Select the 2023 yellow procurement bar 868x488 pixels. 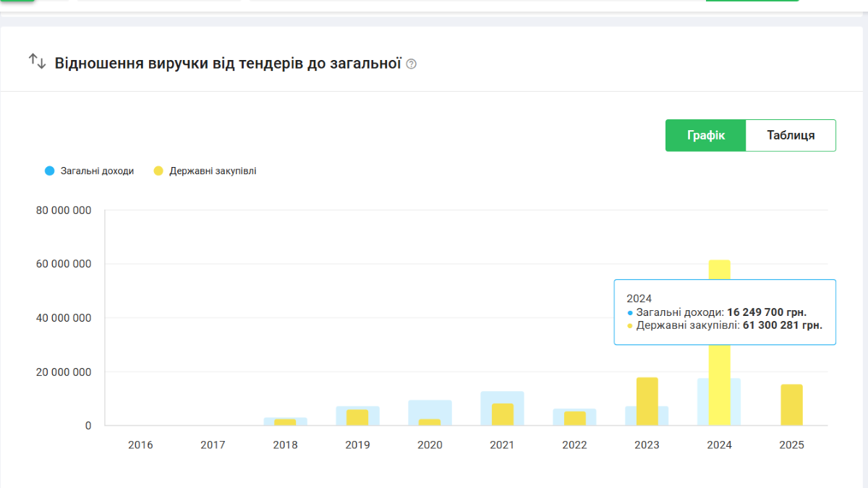647,401
